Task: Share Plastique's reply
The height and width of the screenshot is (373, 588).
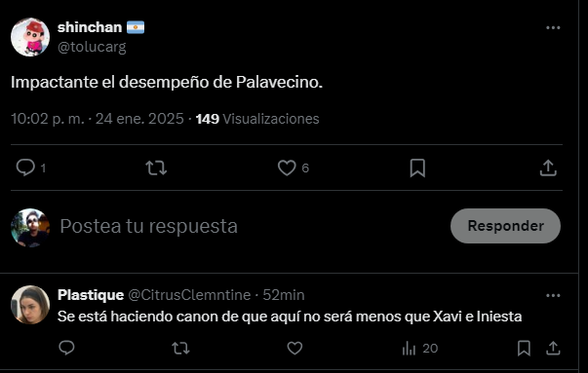Action: point(553,349)
